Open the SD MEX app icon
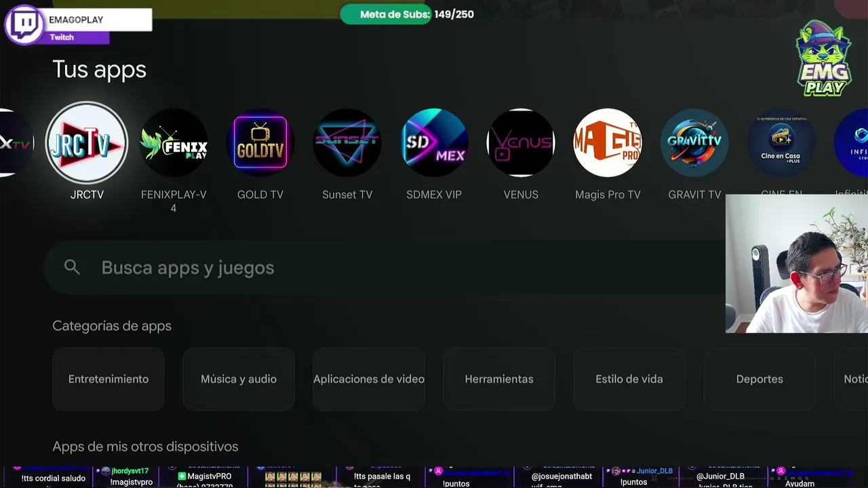The height and width of the screenshot is (488, 868). tap(434, 143)
